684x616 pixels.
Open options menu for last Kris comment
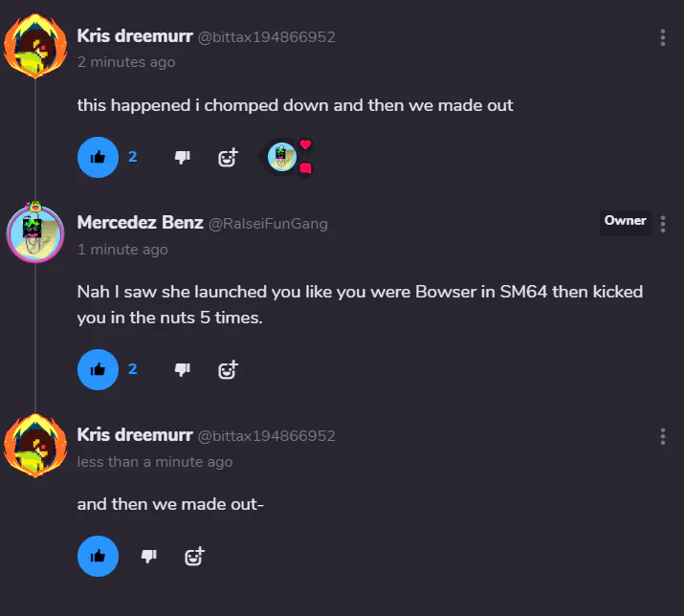(663, 437)
